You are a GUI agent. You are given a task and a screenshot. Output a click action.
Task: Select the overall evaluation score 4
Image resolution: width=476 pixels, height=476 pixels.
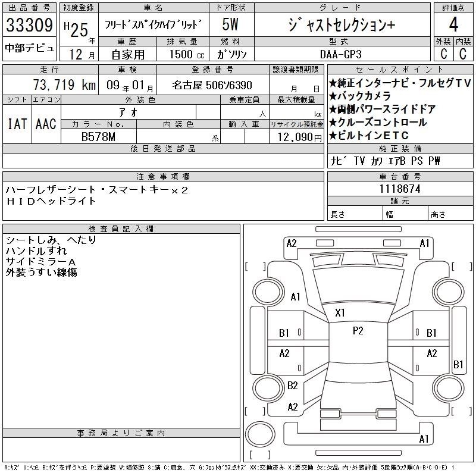click(x=453, y=25)
